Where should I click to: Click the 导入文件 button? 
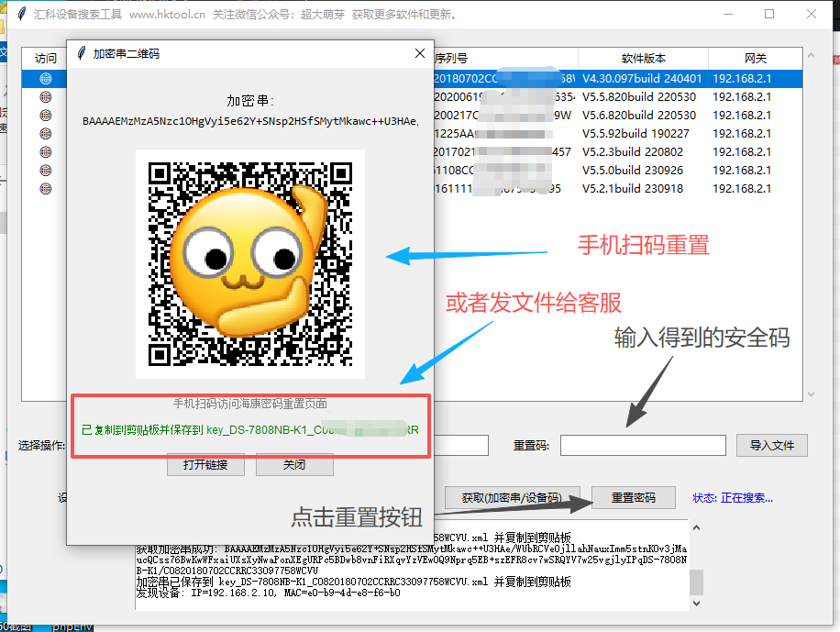click(x=771, y=445)
